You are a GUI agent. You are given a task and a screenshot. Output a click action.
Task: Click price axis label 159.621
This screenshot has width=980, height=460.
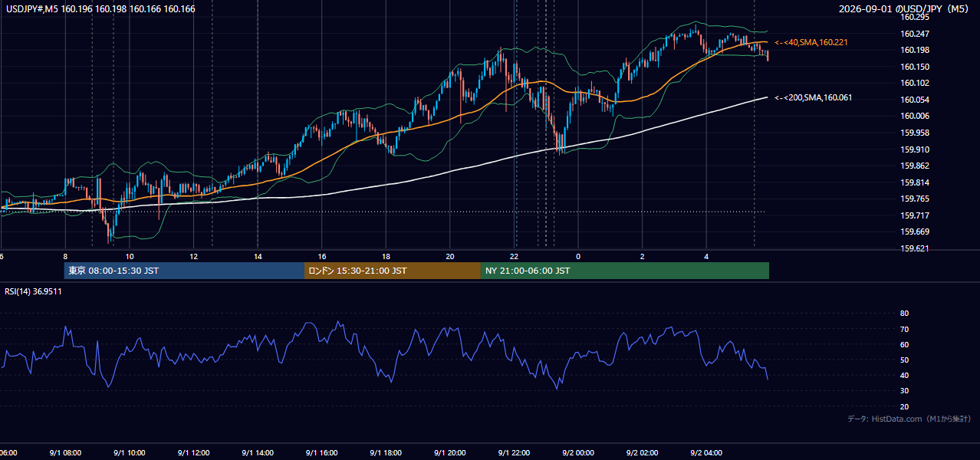click(x=915, y=248)
